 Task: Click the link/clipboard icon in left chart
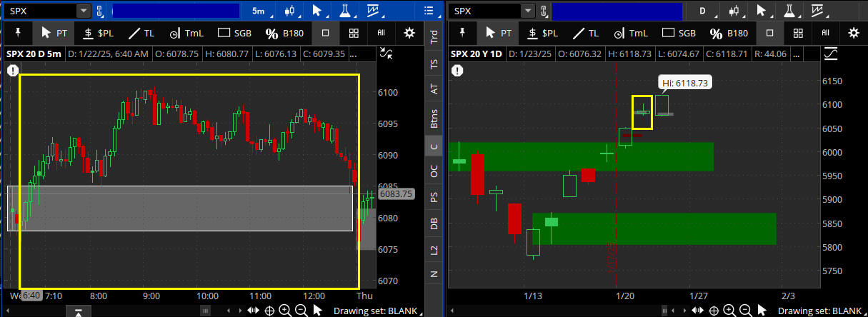(100, 11)
